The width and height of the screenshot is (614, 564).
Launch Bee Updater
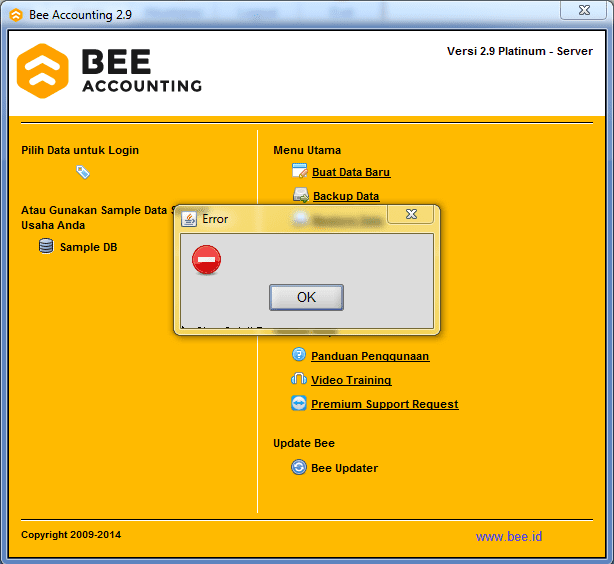(344, 468)
